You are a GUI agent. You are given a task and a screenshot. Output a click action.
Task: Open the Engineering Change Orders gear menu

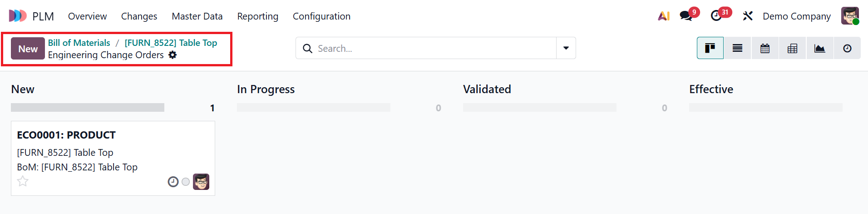[173, 55]
